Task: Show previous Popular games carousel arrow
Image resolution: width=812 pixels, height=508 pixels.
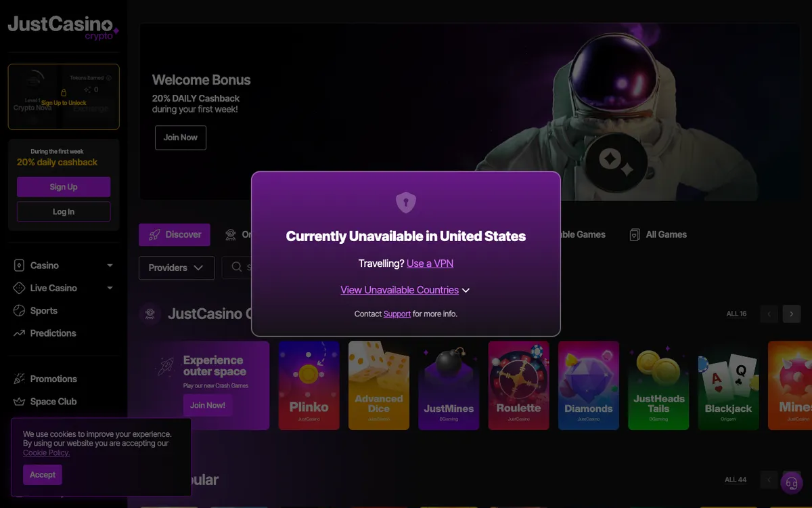Action: [769, 480]
